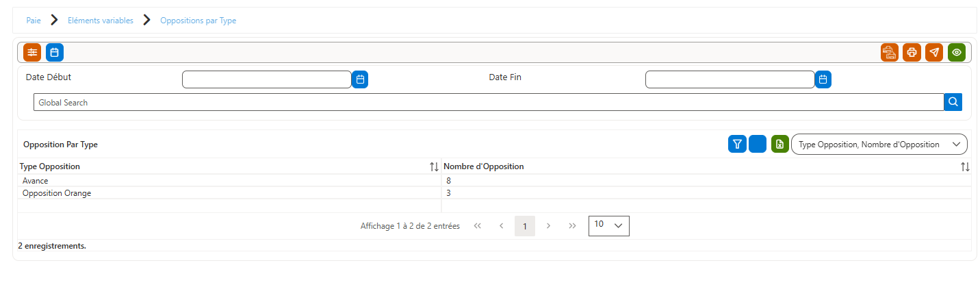Click the Global Search input field

(x=489, y=102)
